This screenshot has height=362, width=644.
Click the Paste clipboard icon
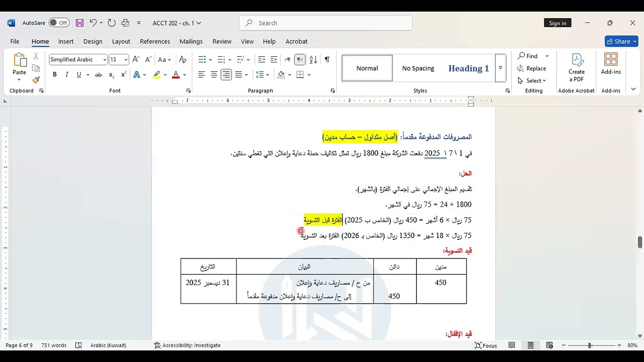[20, 60]
